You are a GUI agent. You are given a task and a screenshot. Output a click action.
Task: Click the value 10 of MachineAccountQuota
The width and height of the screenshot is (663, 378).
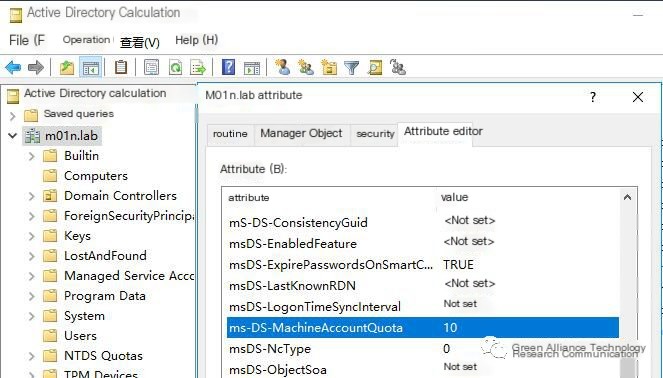point(450,328)
